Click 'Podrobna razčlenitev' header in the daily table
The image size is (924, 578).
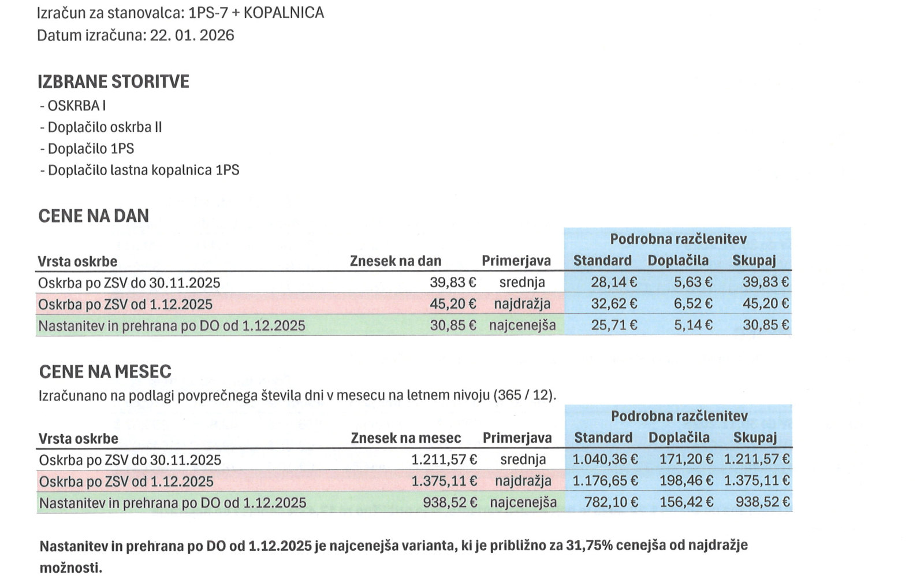click(678, 239)
